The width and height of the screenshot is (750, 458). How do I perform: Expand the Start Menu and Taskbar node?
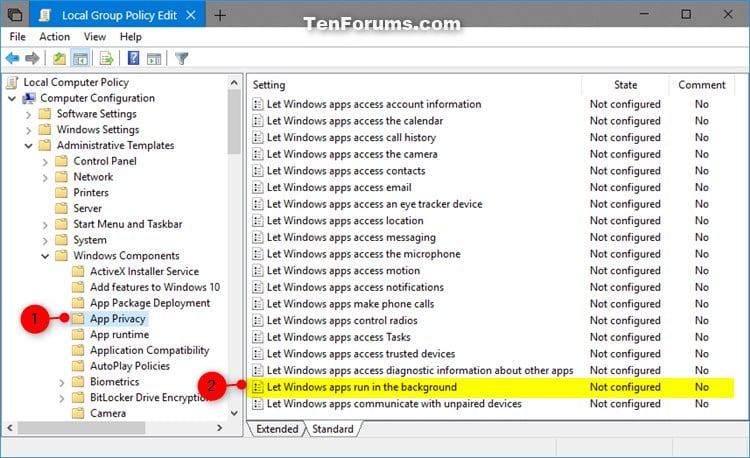coord(45,225)
